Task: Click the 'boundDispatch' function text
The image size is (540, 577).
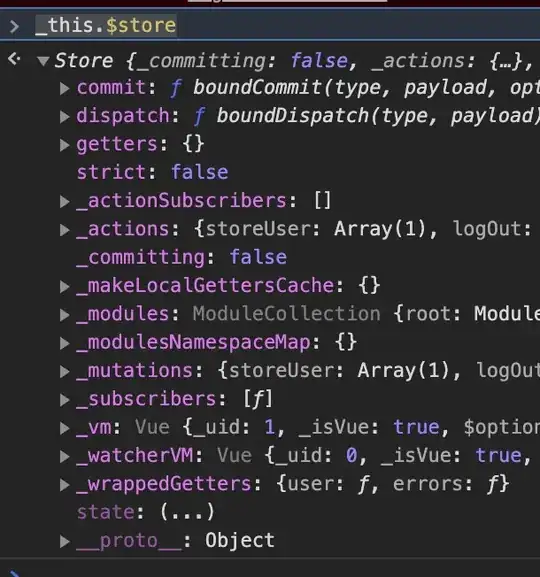Action: (x=293, y=116)
